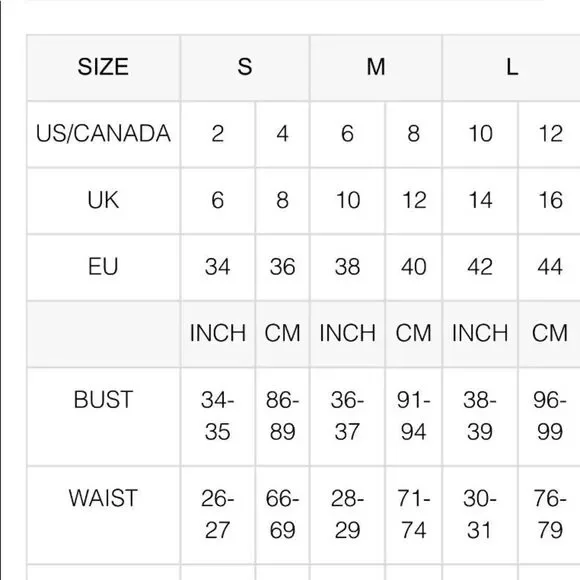Image resolution: width=580 pixels, height=580 pixels.
Task: Click the SIZE header cell
Action: pyautogui.click(x=103, y=67)
